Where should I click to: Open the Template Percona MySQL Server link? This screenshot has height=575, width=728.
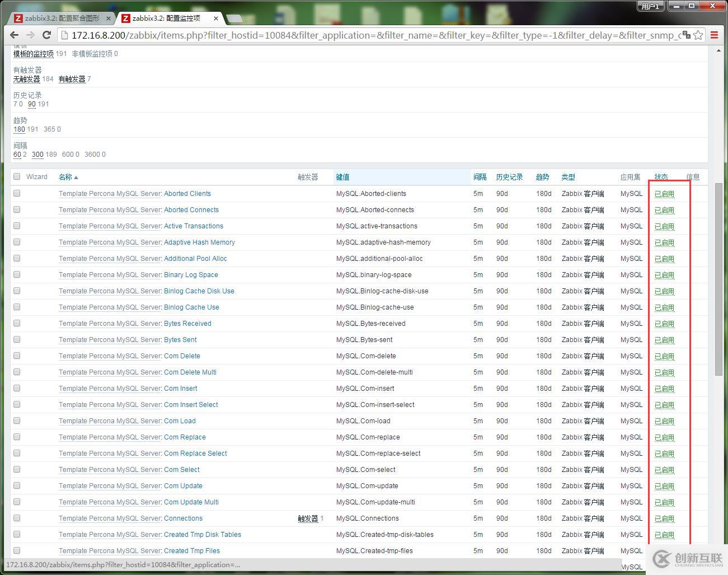pos(109,193)
